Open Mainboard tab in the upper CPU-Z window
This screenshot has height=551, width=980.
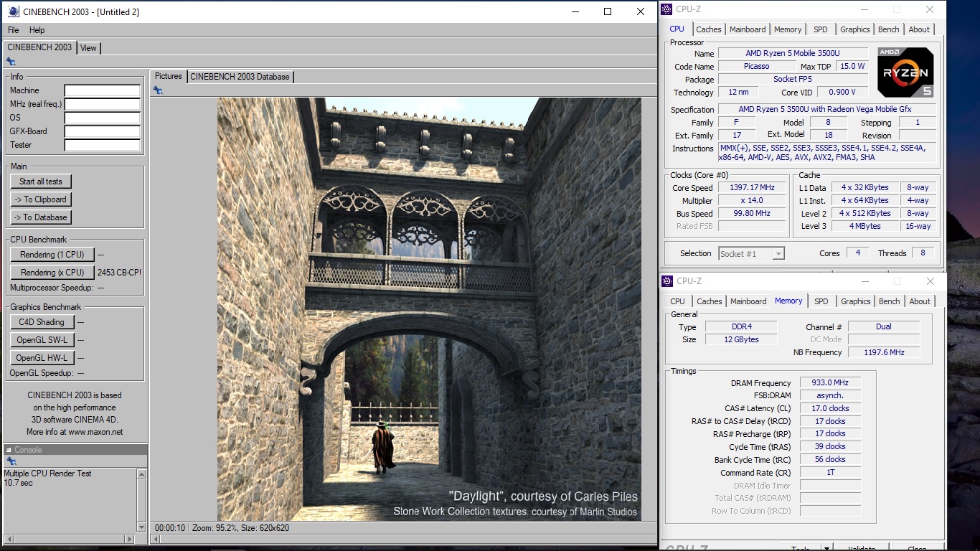point(748,29)
